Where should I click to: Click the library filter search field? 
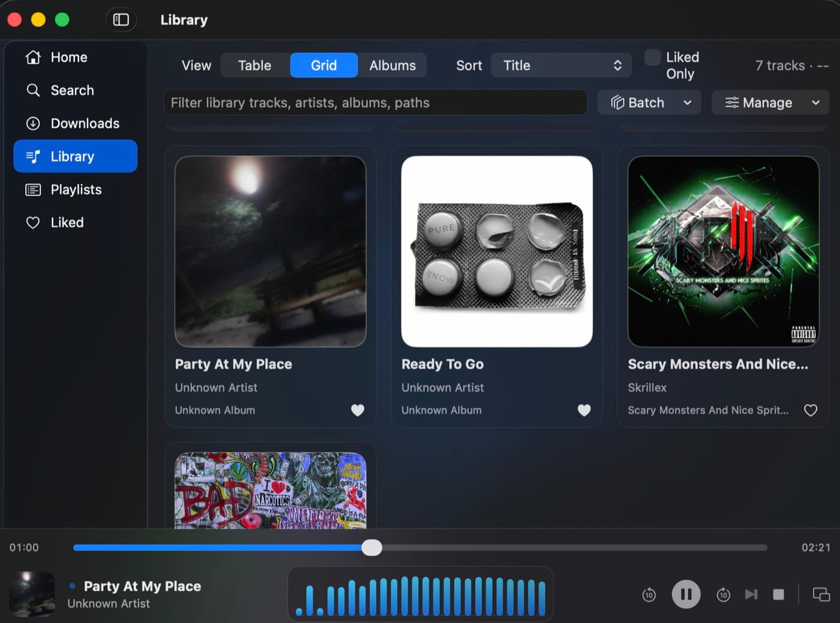point(376,102)
